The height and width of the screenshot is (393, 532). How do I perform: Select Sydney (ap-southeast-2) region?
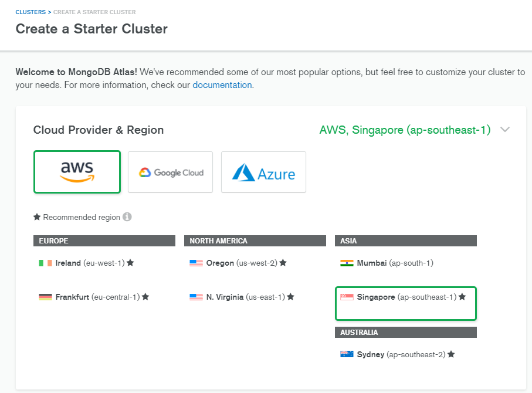(x=397, y=355)
